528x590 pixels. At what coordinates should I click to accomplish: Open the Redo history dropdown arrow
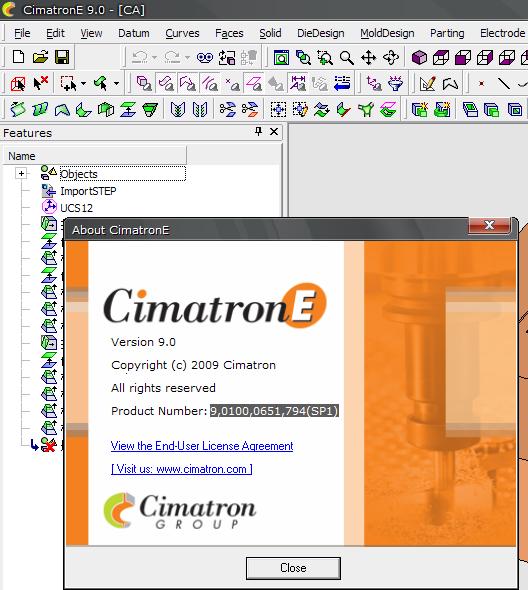[x=187, y=58]
